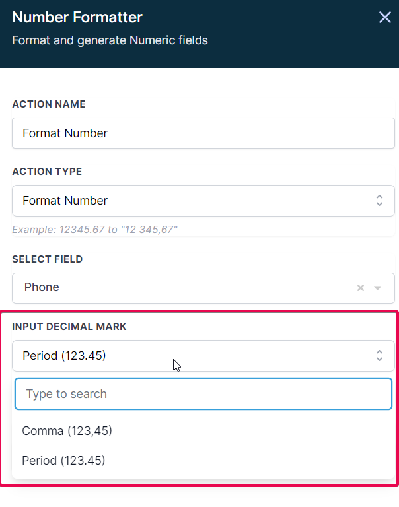Click the ACTION TYPE label

click(47, 172)
